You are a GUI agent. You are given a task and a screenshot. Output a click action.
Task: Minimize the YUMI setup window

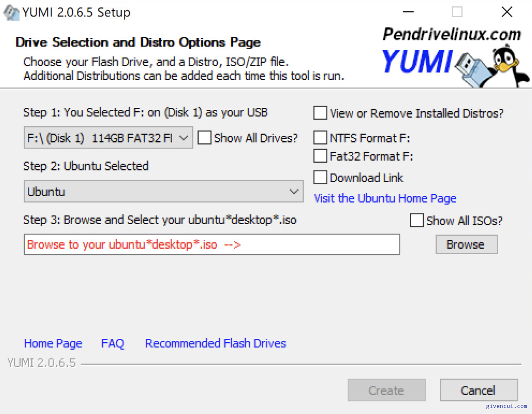(x=408, y=12)
